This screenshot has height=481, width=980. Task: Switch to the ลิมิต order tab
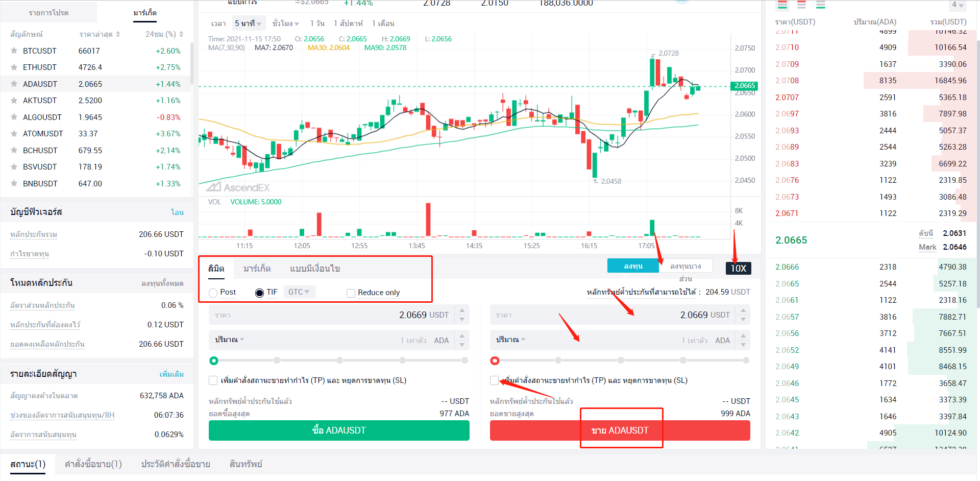[x=216, y=269]
